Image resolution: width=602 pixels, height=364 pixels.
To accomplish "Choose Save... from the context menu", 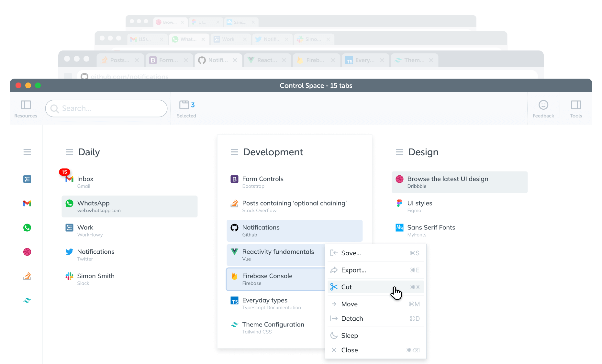I will [x=375, y=253].
